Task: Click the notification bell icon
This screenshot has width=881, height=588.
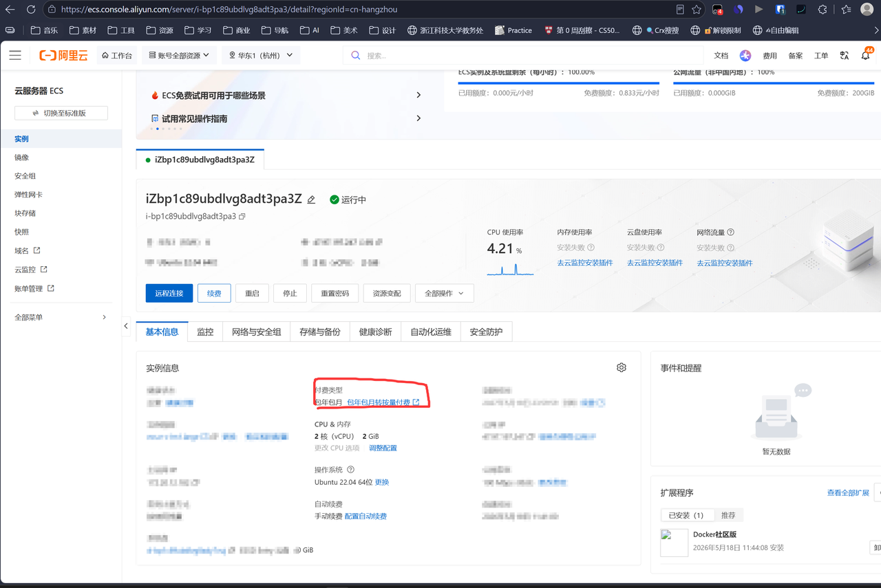Action: (x=866, y=55)
